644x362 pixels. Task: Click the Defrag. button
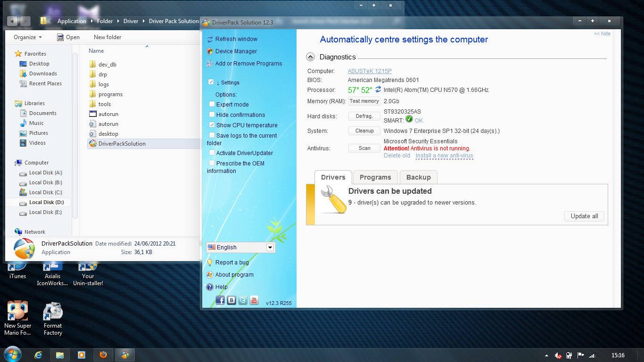[364, 116]
